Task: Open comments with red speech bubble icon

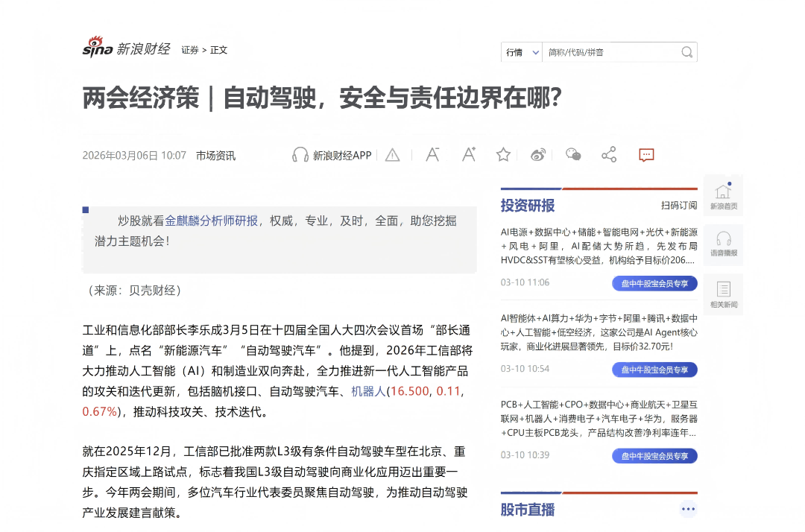Action: click(646, 155)
